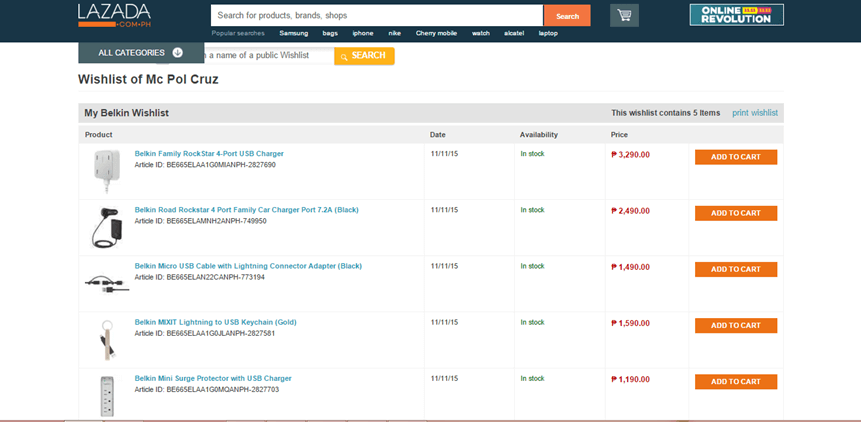Click the "My Belkin Wishlist" heading

(126, 113)
